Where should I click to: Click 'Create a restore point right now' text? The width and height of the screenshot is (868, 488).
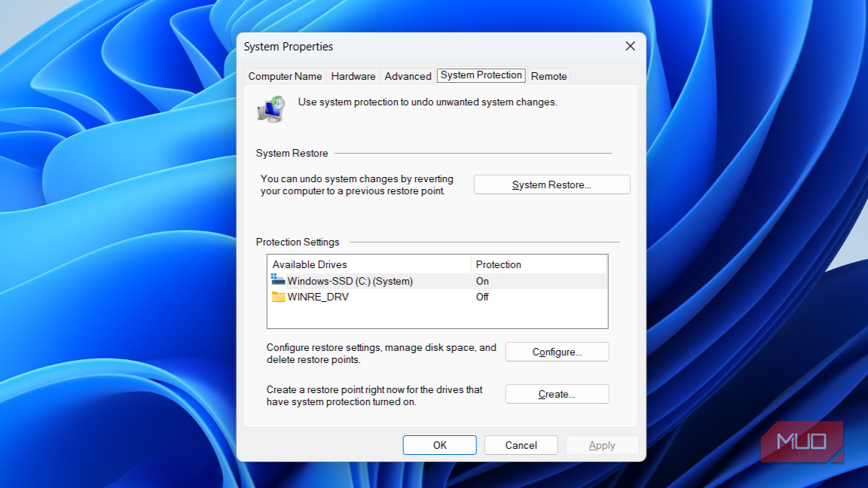pyautogui.click(x=374, y=395)
